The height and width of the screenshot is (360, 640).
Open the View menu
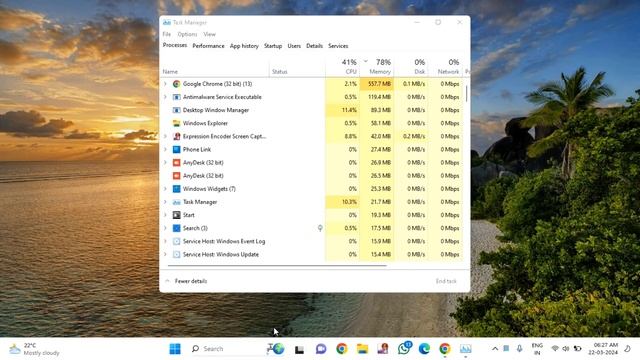209,34
